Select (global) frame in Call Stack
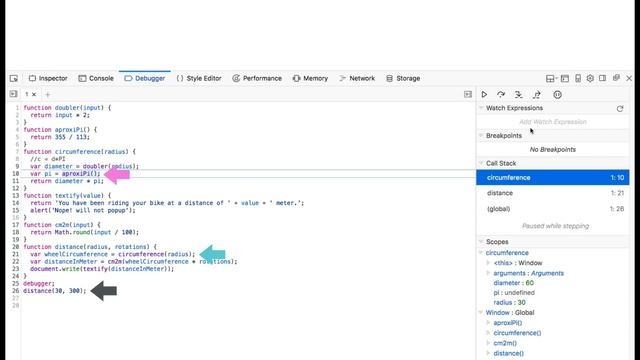This screenshot has width=640, height=360. click(x=553, y=209)
